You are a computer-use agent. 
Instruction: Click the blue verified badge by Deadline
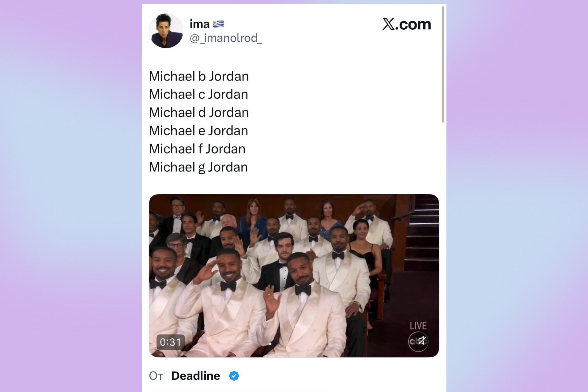pos(234,376)
